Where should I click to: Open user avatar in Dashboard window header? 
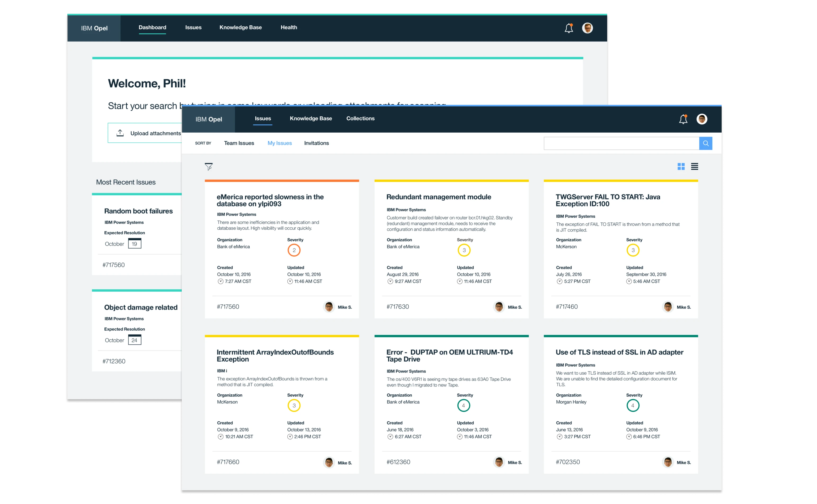point(587,28)
